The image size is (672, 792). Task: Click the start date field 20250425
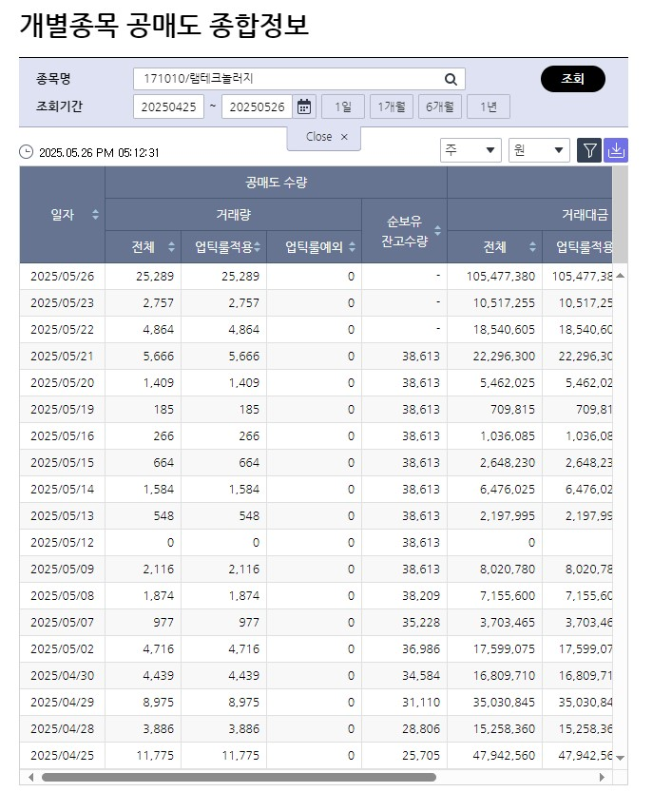click(168, 106)
